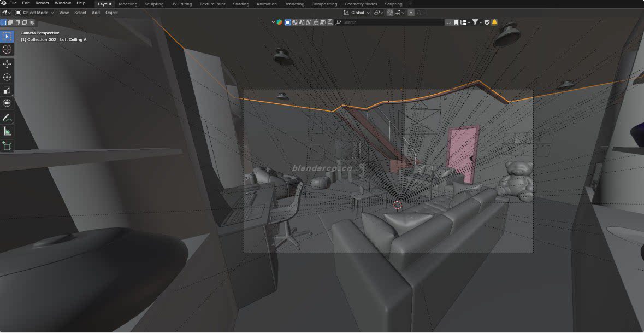Switch to the Compositing workspace tab

coord(324,4)
